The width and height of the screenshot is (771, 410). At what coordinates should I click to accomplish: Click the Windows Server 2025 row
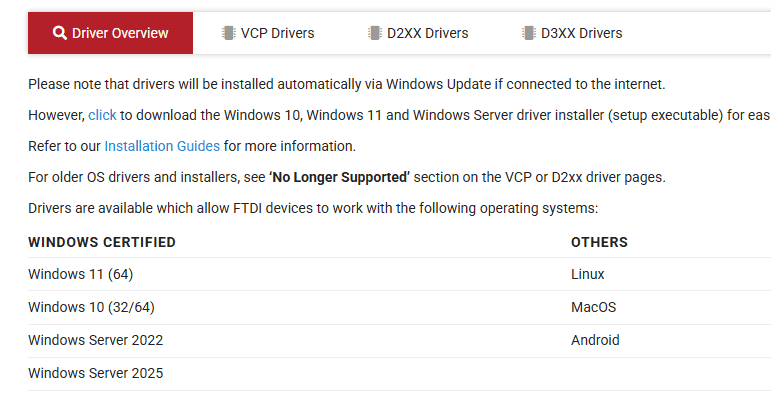click(x=95, y=373)
